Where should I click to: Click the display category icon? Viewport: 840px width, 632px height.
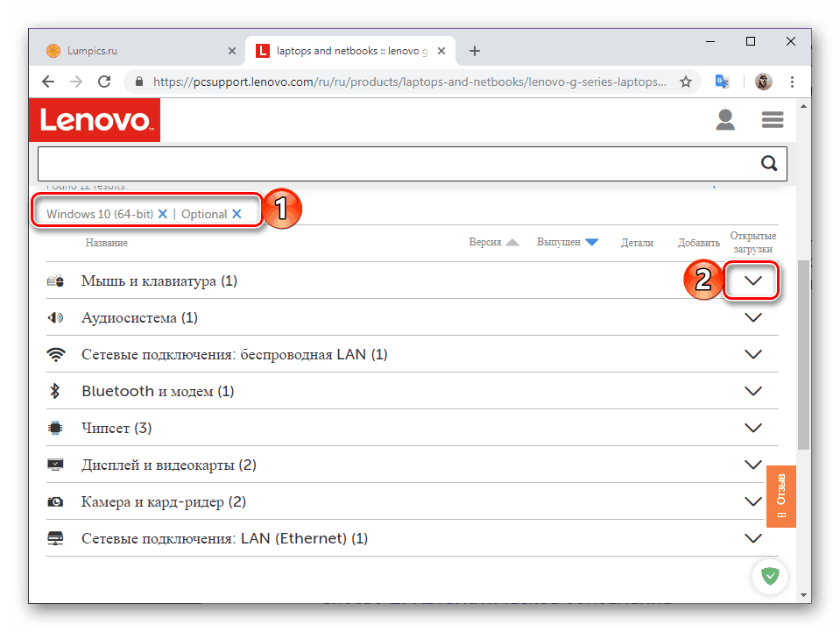(x=55, y=465)
